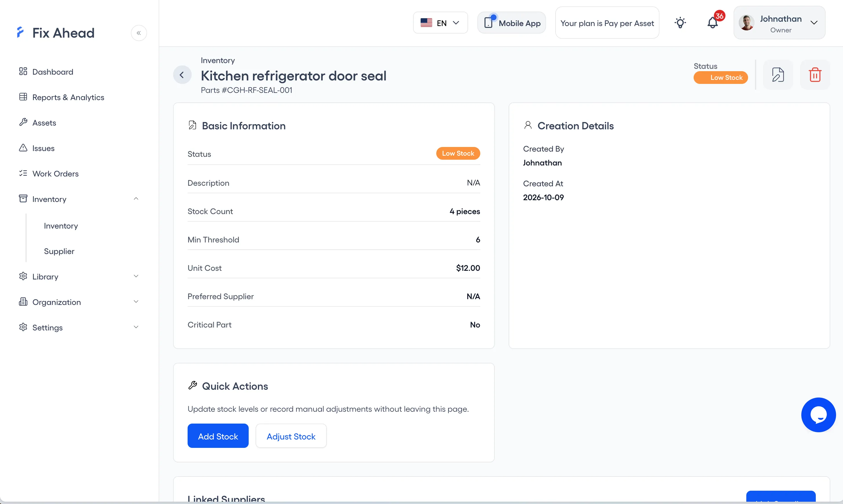
Task: Click the Assets wrench icon
Action: (x=23, y=122)
